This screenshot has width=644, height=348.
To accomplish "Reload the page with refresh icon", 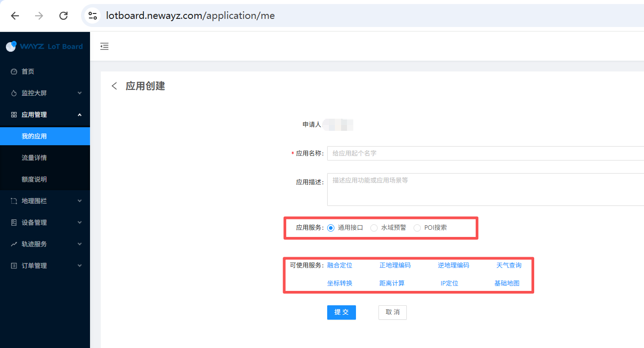I will coord(63,16).
